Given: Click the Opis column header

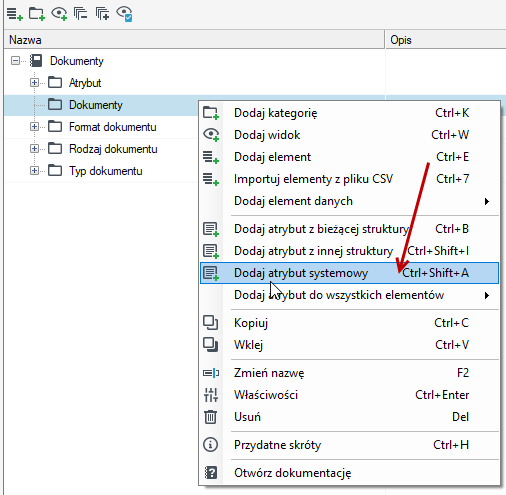Looking at the screenshot, I should pos(446,40).
